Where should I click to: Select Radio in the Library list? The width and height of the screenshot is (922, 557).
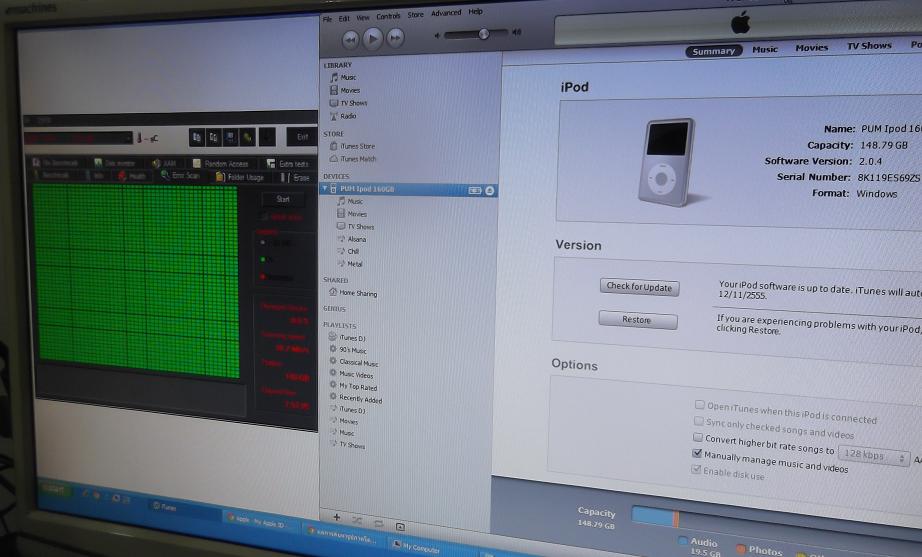[347, 116]
